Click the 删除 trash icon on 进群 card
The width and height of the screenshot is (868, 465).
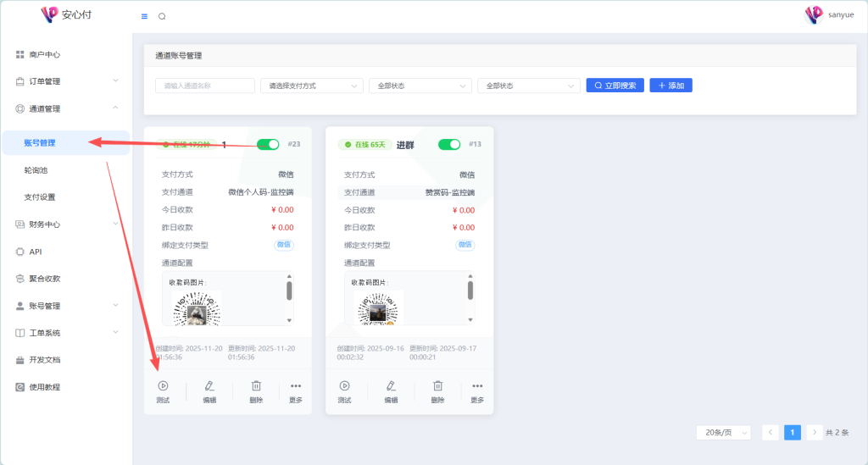pyautogui.click(x=437, y=386)
